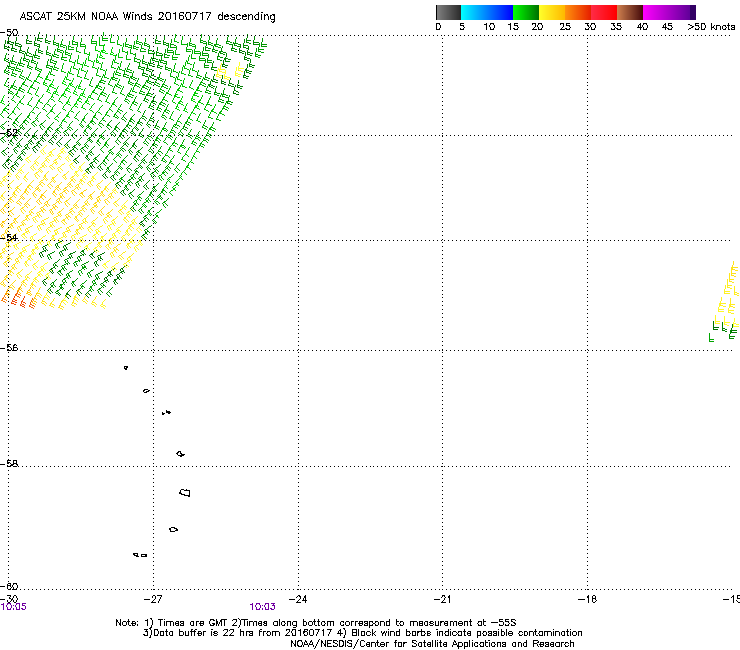Click the yellow 20-25 knots color segment
This screenshot has width=740, height=650.
[552, 12]
